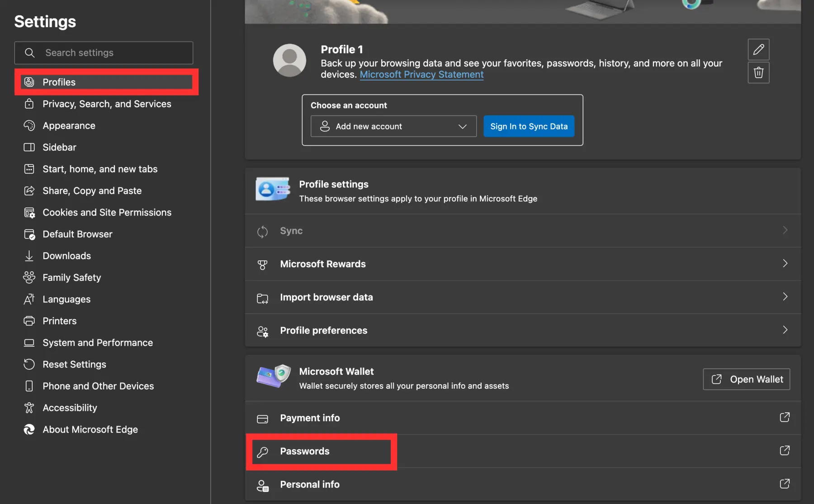
Task: Expand the Profile preferences chevron
Action: point(785,330)
